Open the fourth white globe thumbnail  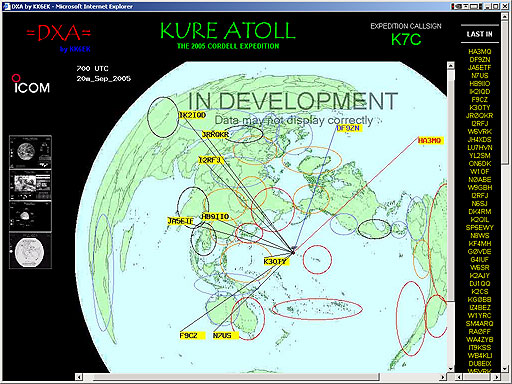pyautogui.click(x=30, y=251)
